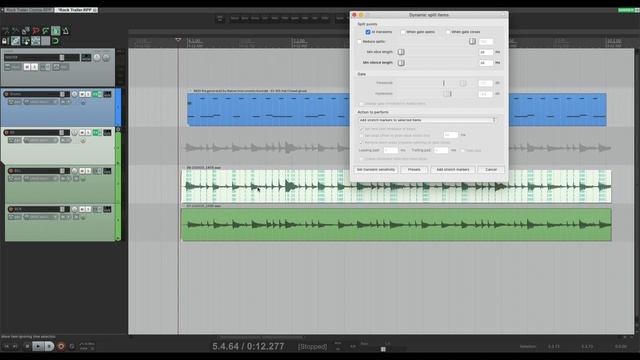Toggle the grey grid button beside snap
This screenshot has height=360, width=640.
pyautogui.click(x=45, y=41)
